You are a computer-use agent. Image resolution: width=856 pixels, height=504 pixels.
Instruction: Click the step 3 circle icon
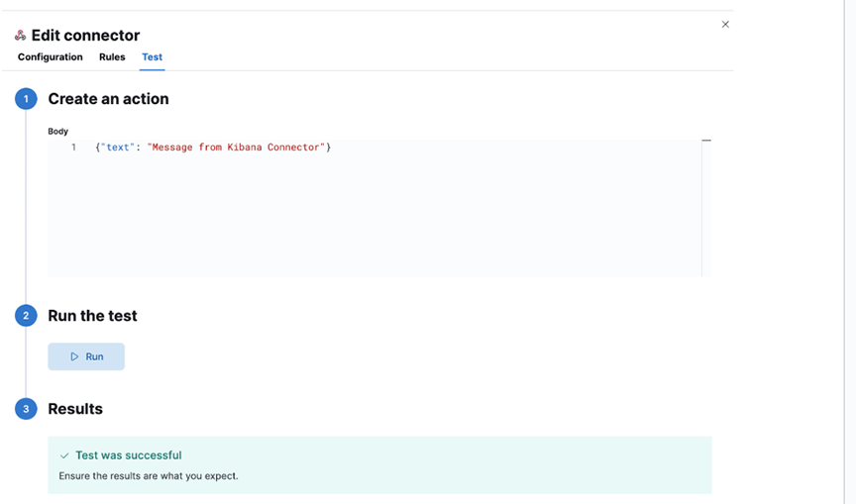tap(26, 409)
